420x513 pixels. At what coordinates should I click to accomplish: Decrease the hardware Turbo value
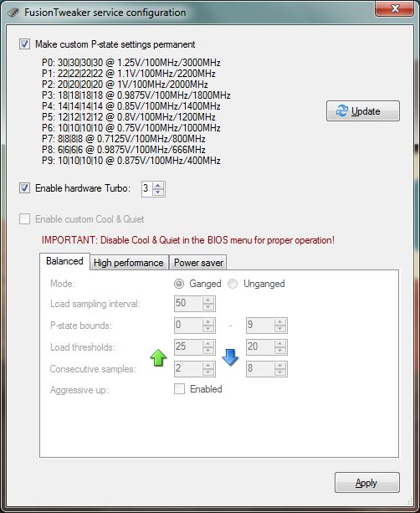(158, 192)
